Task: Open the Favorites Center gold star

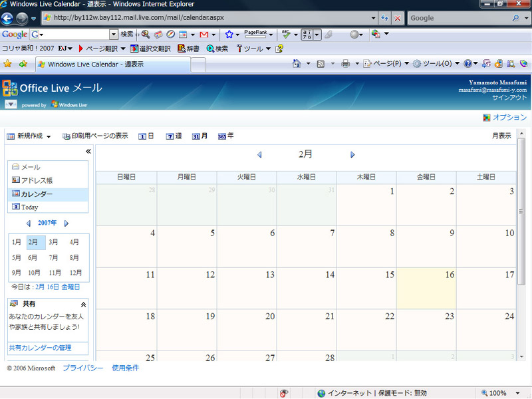Action: 7,64
